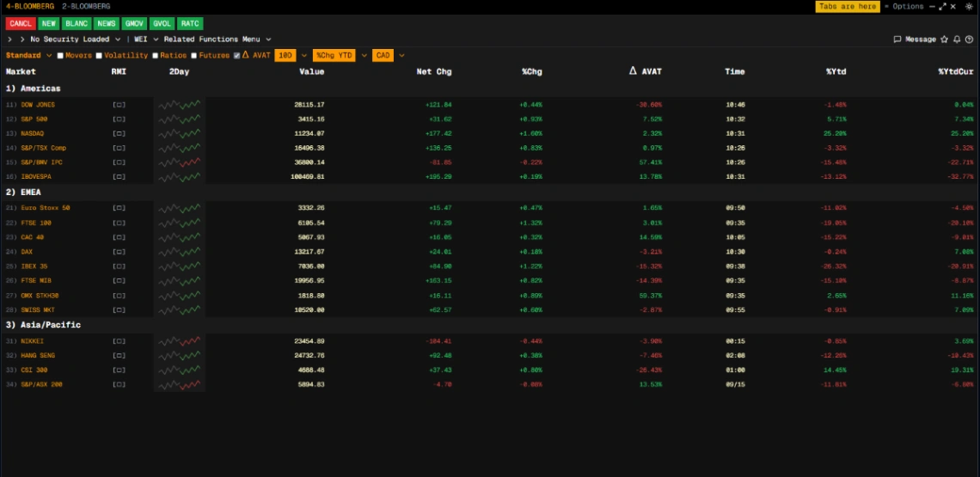Switch to the 2-BLOOMBERG tab
The image size is (980, 477).
[86, 6]
